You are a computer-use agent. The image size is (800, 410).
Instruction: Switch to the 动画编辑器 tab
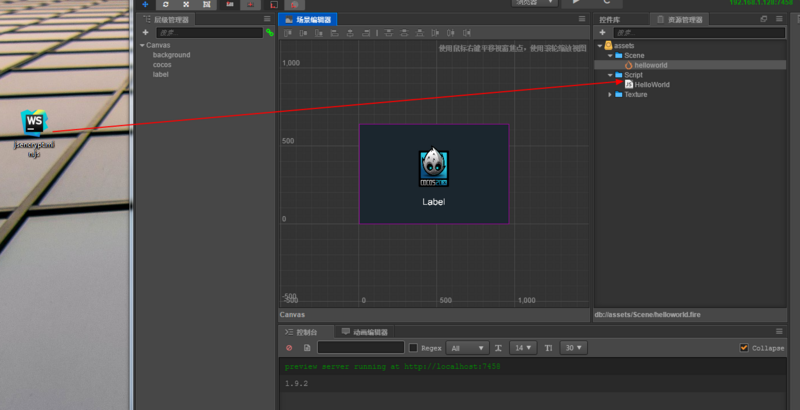(365, 332)
